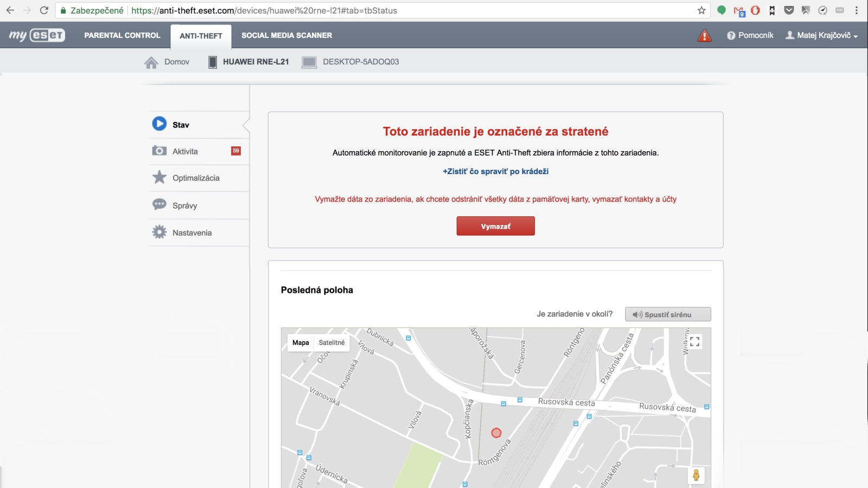Open the Social Media Scanner tab
Image resolution: width=868 pixels, height=488 pixels.
286,35
